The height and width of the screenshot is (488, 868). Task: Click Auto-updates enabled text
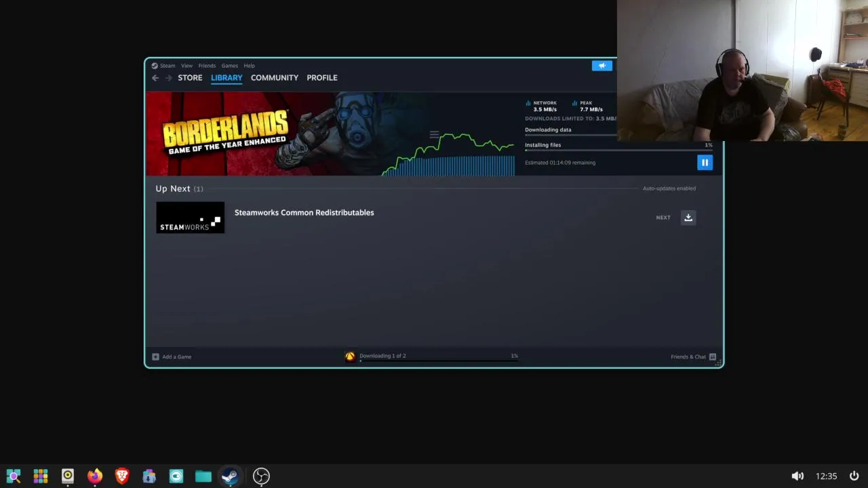point(669,188)
